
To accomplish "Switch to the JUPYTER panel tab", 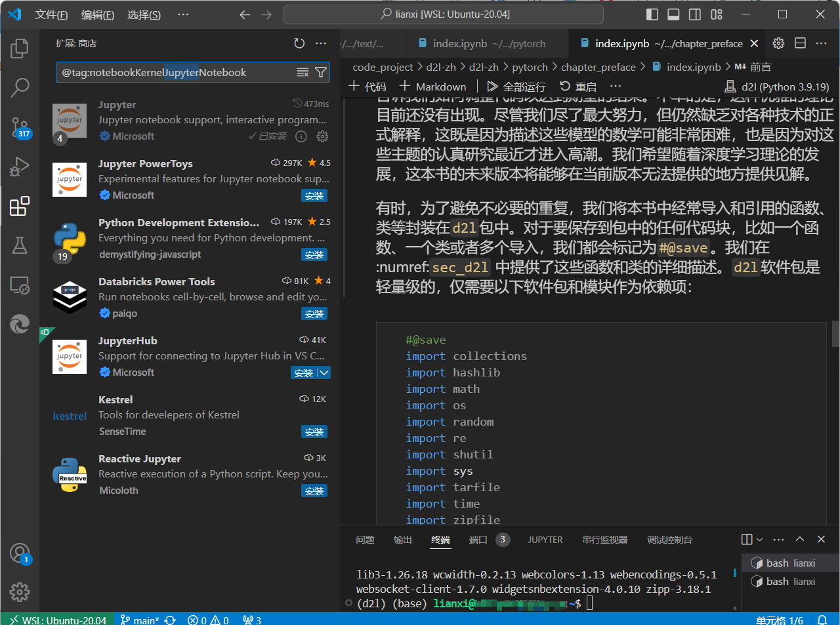I will pyautogui.click(x=545, y=540).
